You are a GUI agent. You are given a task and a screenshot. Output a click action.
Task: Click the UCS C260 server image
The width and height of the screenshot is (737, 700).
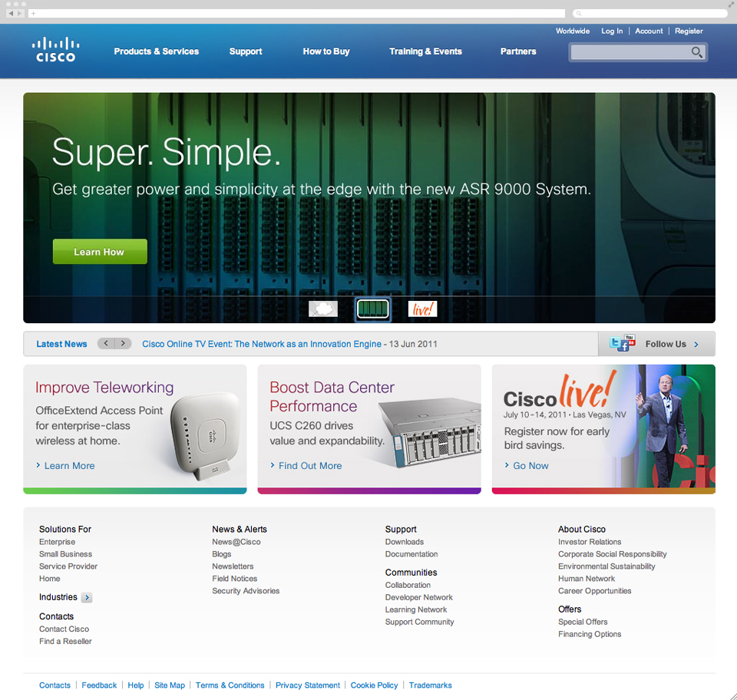[431, 432]
